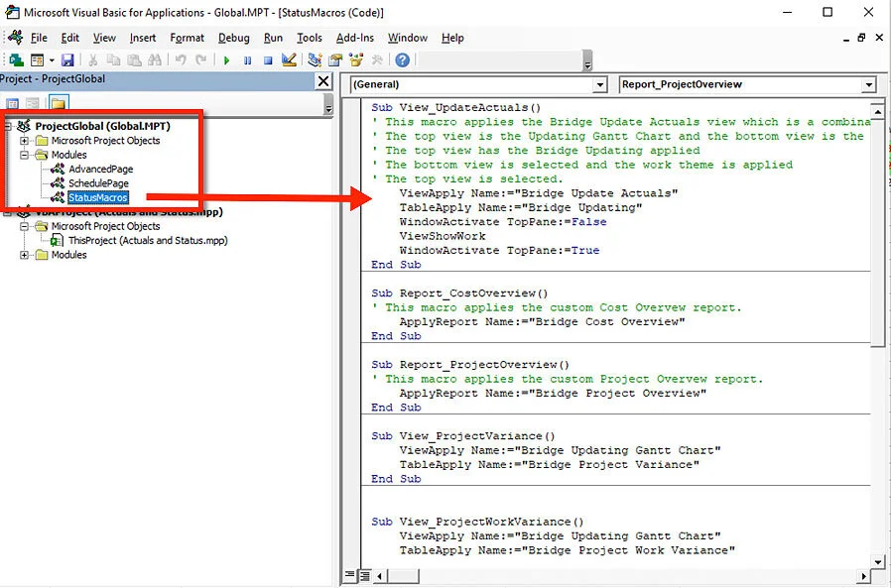
Task: Open the Format menu
Action: [187, 38]
